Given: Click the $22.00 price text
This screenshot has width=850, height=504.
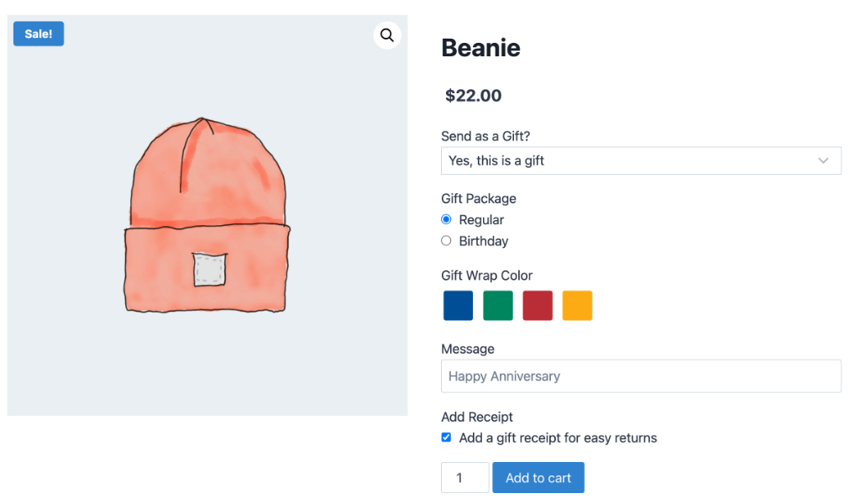Looking at the screenshot, I should tap(473, 96).
